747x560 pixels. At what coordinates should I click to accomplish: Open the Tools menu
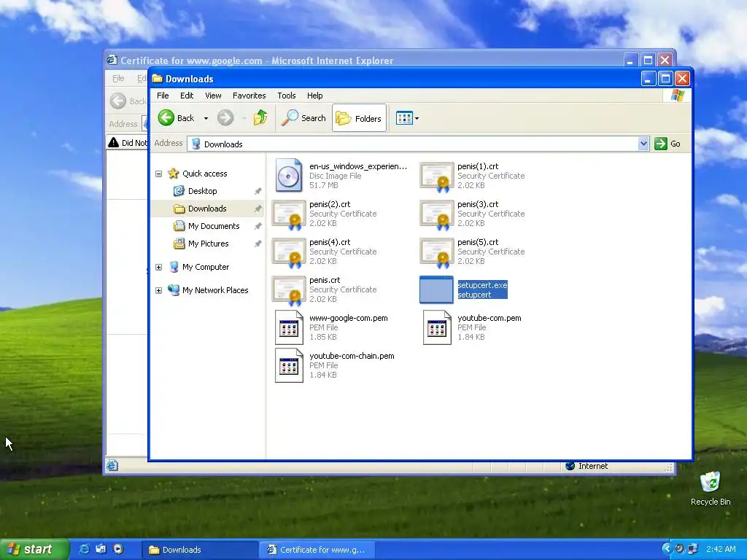click(286, 96)
